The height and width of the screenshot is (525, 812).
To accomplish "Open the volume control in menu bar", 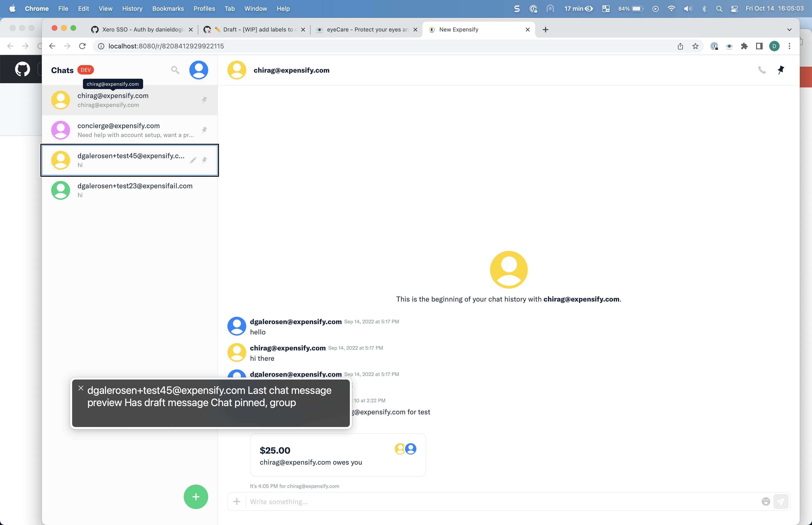I will (688, 8).
